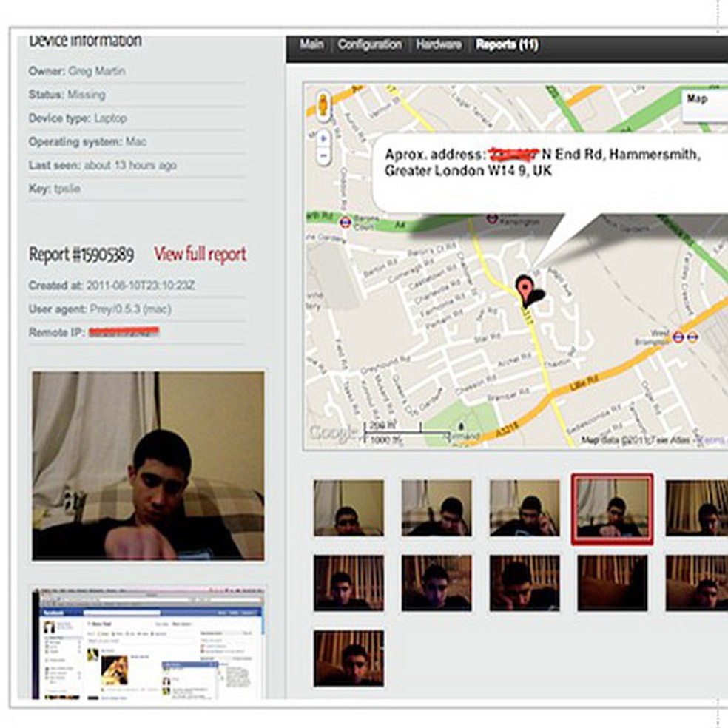The image size is (728, 728).
Task: Zoom out using the map minus icon
Action: click(x=323, y=155)
